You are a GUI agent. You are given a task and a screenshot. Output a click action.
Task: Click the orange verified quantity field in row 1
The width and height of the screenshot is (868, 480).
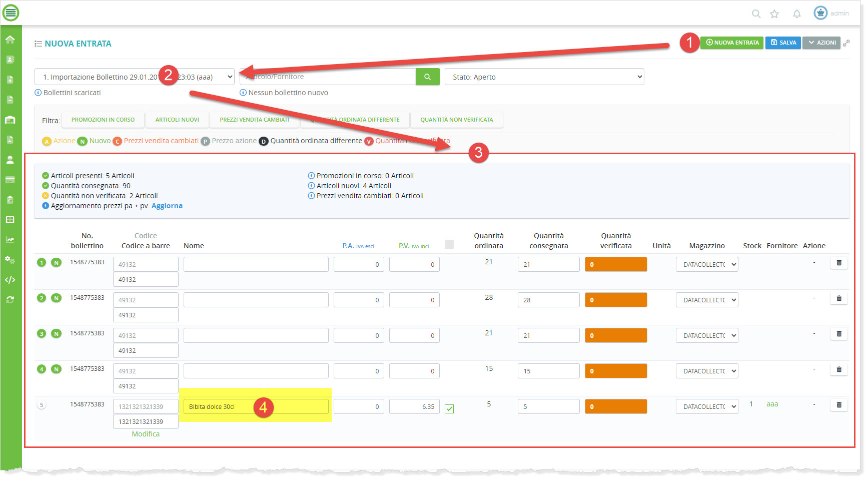coord(615,265)
